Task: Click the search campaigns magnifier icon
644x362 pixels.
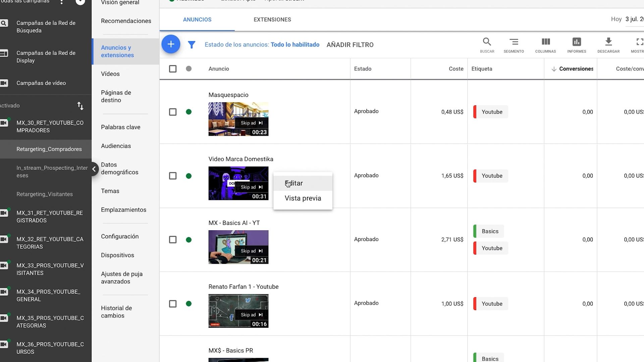Action: click(4, 23)
